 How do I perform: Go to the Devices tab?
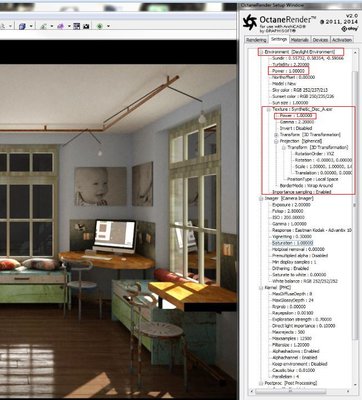[x=320, y=40]
